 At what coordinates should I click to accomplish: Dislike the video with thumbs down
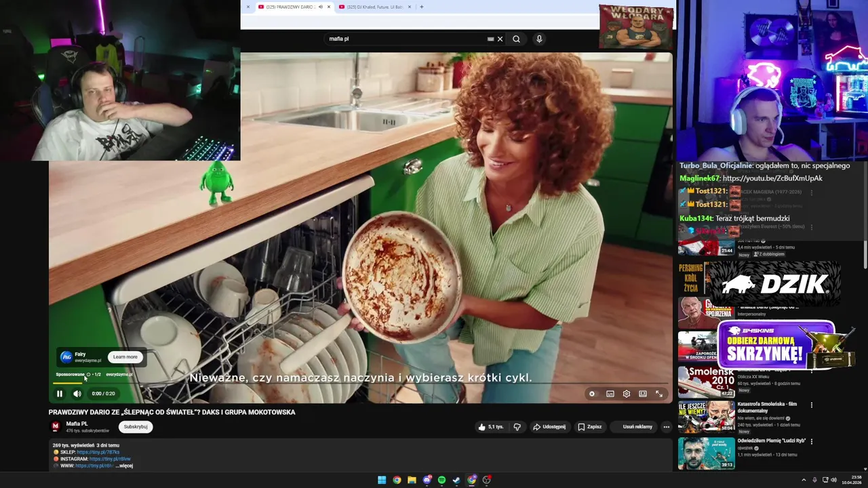click(x=517, y=427)
